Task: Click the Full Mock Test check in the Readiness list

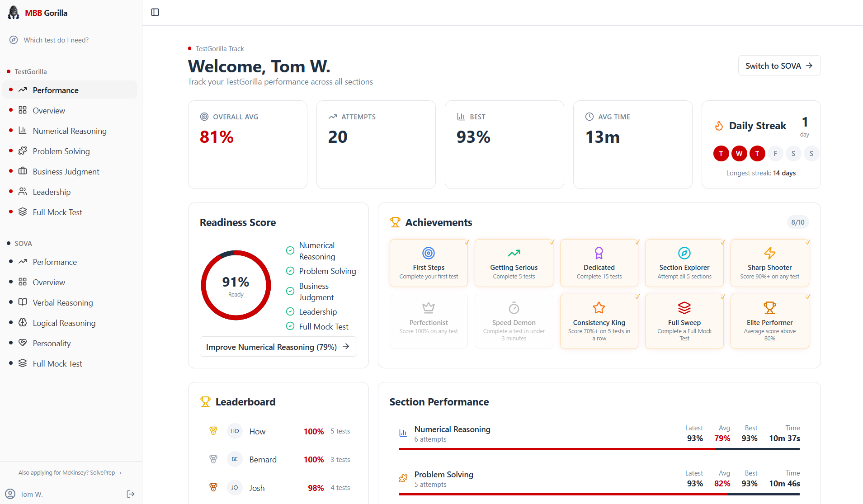Action: [290, 326]
